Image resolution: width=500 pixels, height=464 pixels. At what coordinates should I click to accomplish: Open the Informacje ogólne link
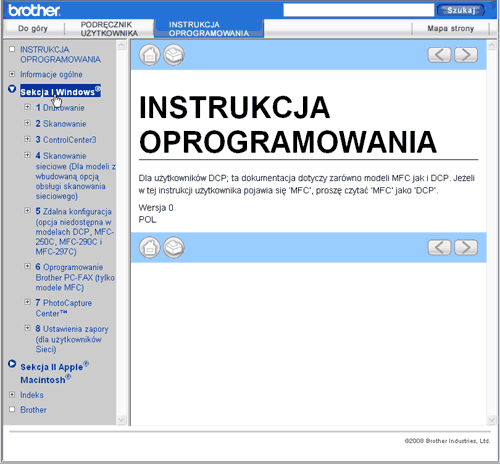[x=51, y=74]
